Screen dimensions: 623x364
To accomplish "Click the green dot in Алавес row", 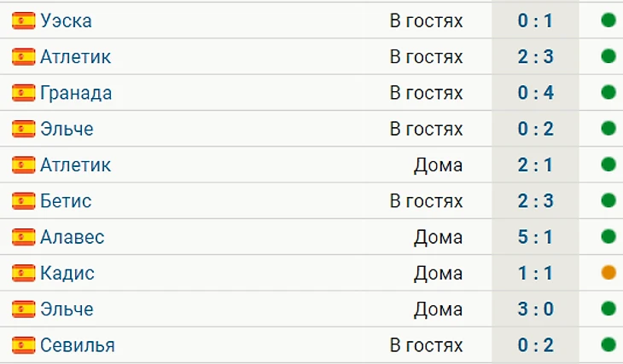I will (608, 237).
